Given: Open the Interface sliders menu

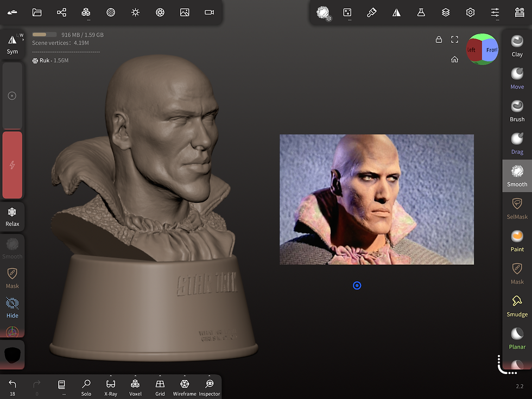Looking at the screenshot, I should click(495, 12).
